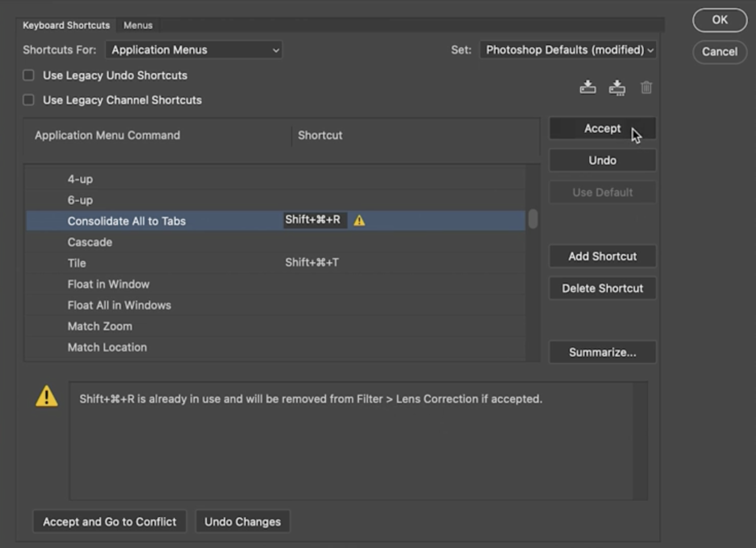Select the Cascade command row
This screenshot has width=756, height=548.
coord(276,242)
